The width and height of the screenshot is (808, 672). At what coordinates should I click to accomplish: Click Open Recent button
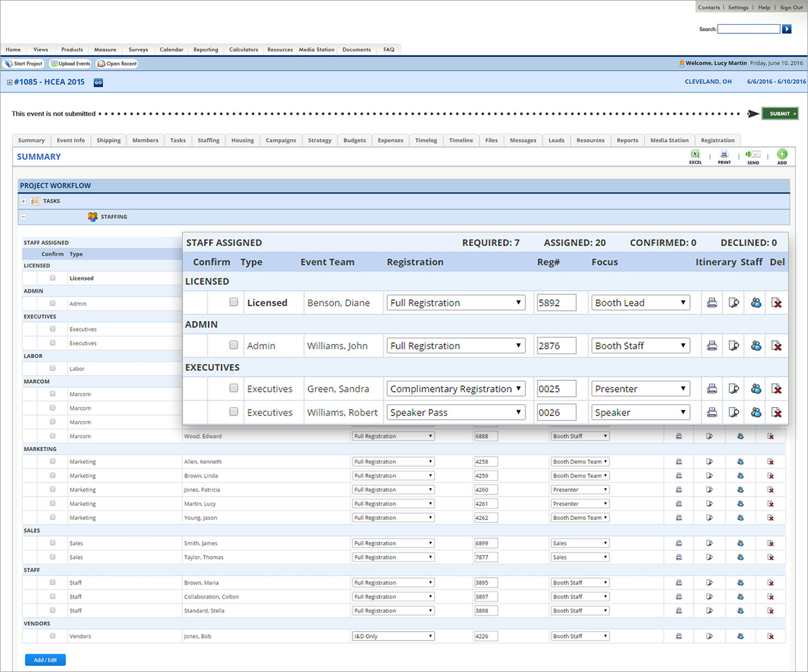[117, 64]
